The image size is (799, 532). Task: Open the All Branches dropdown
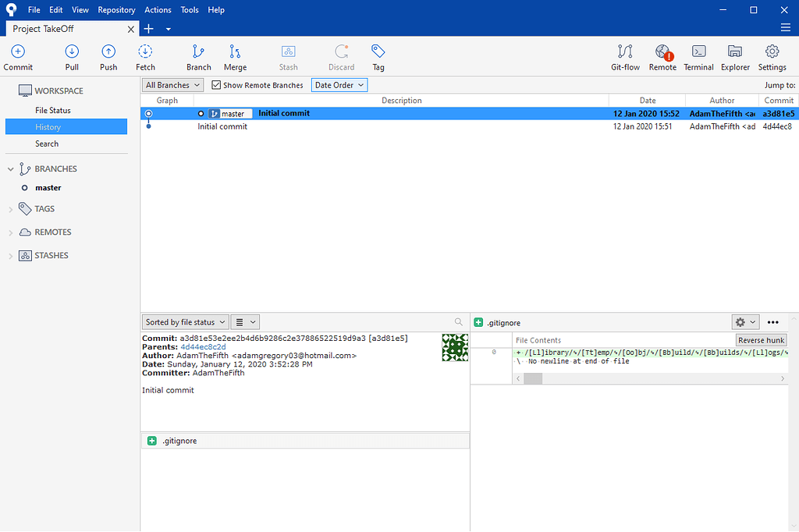(172, 85)
